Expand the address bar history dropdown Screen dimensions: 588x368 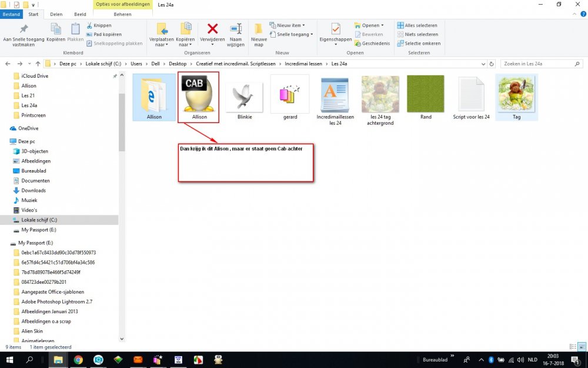click(x=483, y=64)
